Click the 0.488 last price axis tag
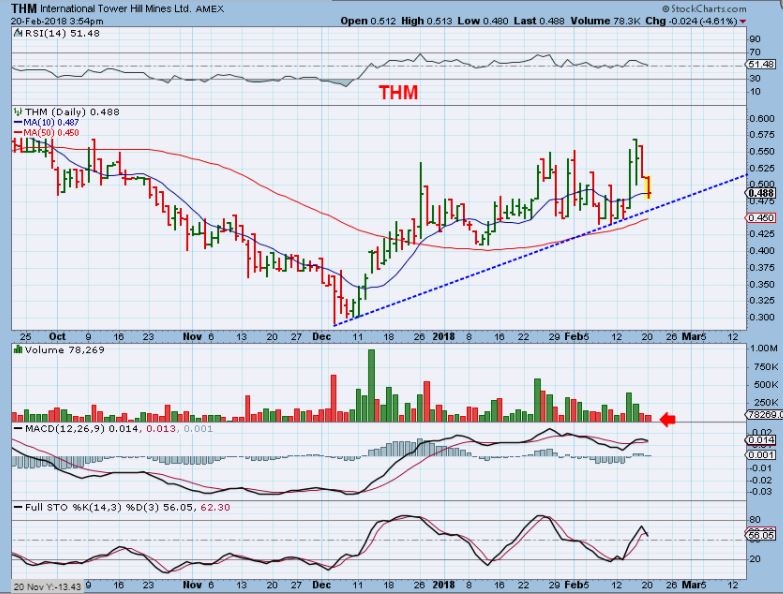 coord(760,193)
